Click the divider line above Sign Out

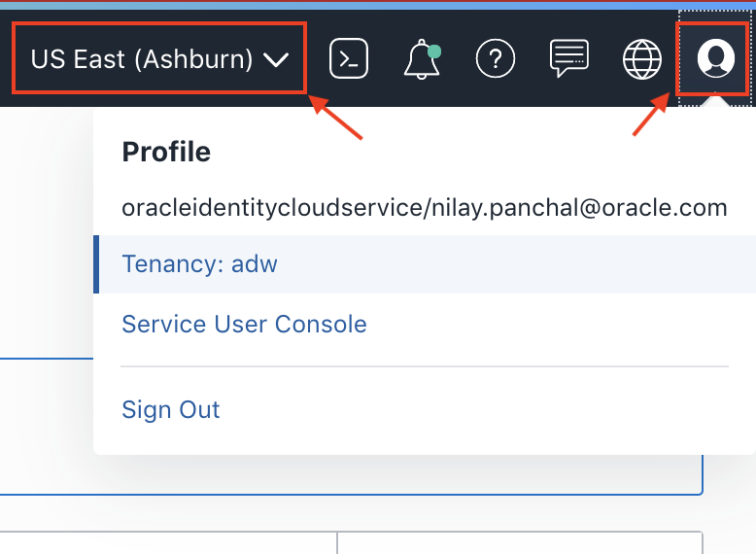click(x=424, y=366)
